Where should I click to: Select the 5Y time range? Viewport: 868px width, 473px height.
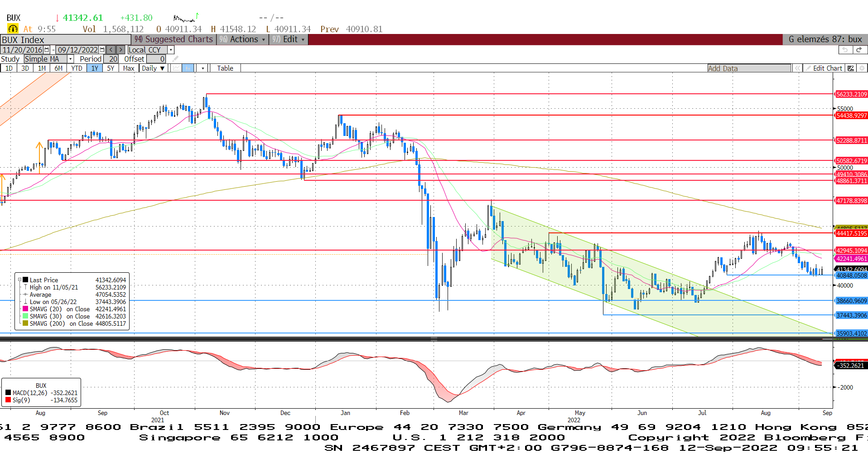[x=111, y=68]
